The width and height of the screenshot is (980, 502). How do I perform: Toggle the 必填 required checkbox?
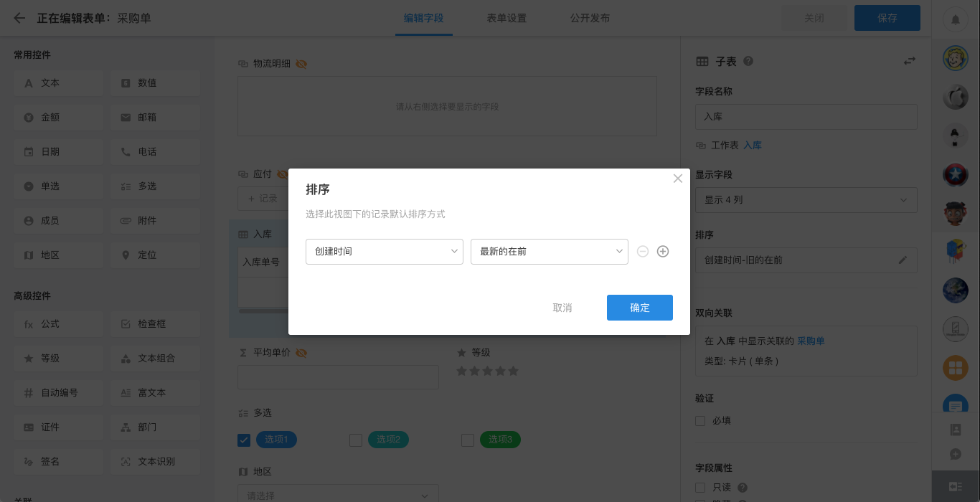tap(700, 421)
